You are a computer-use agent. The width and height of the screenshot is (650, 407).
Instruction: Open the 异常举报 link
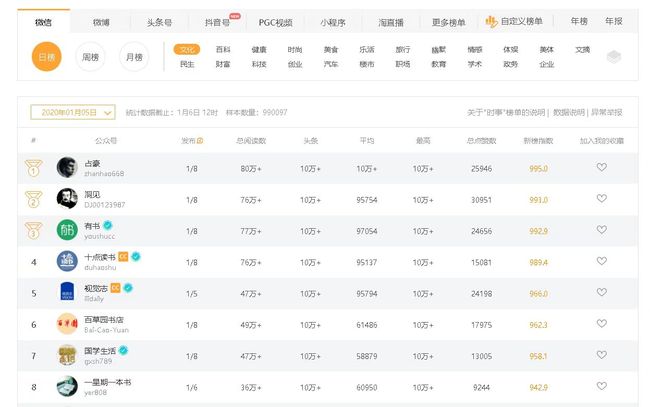click(x=606, y=112)
